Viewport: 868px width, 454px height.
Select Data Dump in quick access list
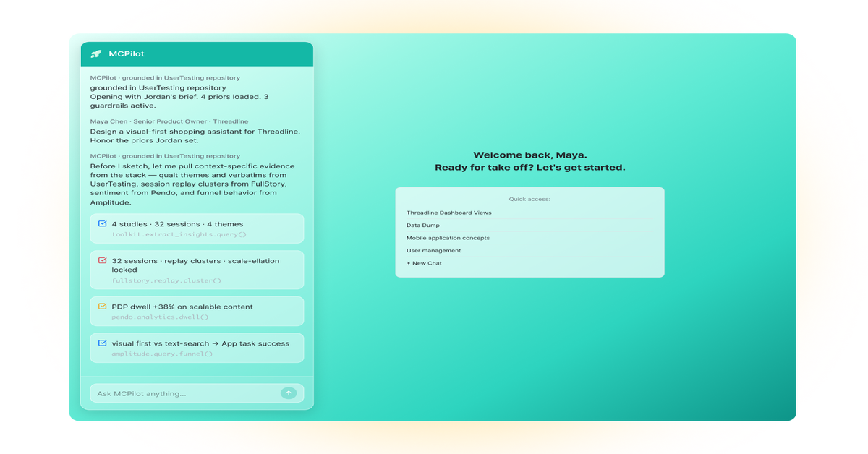point(422,225)
